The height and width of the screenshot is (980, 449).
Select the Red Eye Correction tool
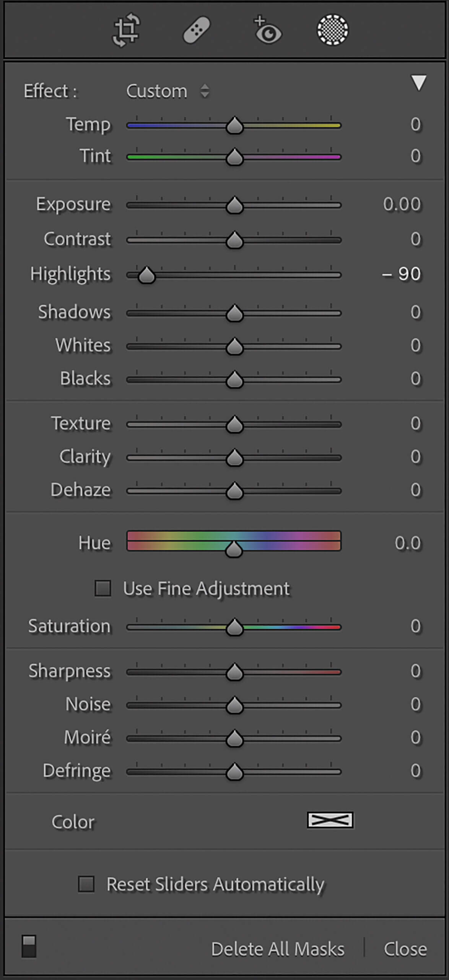click(x=267, y=30)
